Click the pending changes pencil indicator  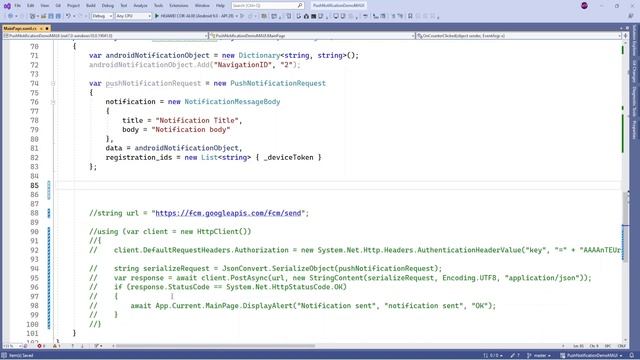(515, 356)
